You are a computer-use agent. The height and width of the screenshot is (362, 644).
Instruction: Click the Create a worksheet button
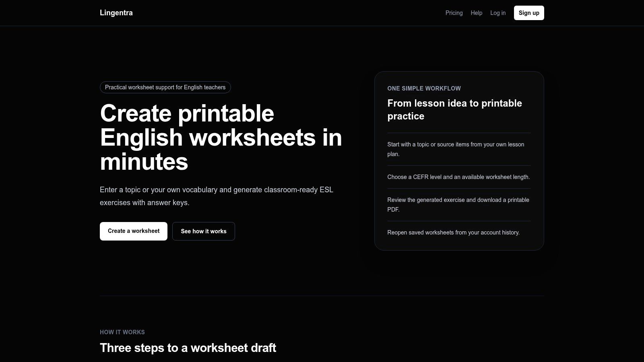tap(134, 231)
